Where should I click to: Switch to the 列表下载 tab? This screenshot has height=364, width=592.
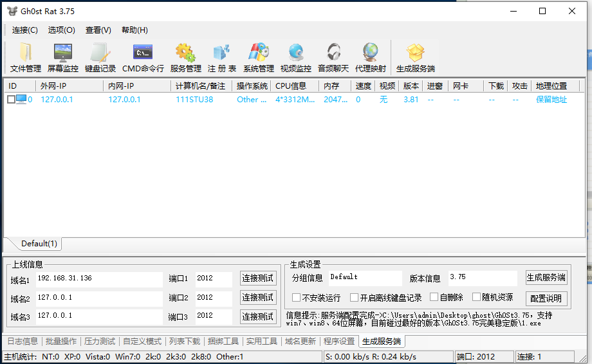click(x=185, y=341)
